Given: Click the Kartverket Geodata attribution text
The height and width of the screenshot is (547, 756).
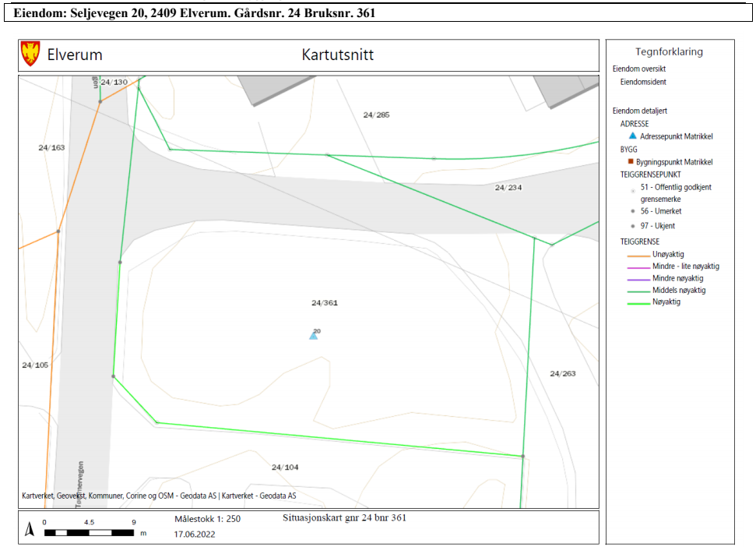Looking at the screenshot, I should 159,496.
